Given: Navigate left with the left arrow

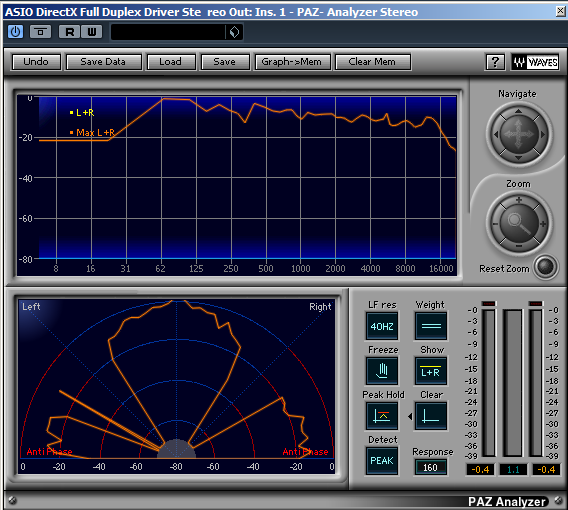Looking at the screenshot, I should tap(496, 134).
